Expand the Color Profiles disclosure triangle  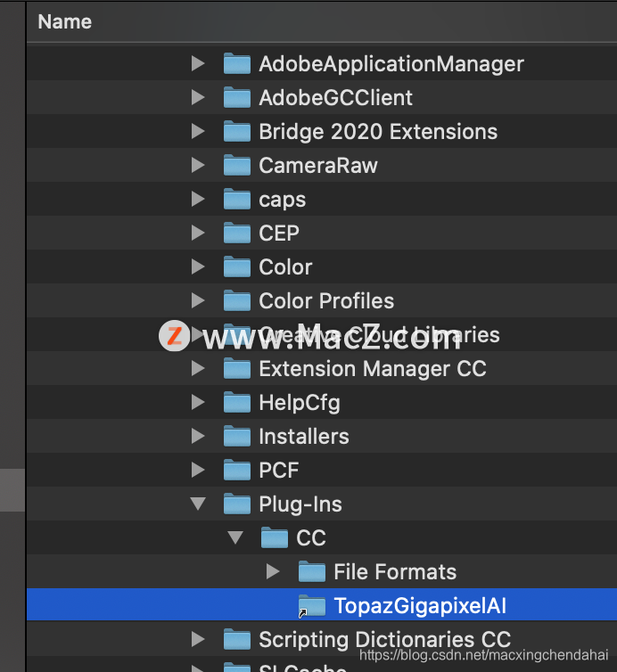(x=198, y=300)
